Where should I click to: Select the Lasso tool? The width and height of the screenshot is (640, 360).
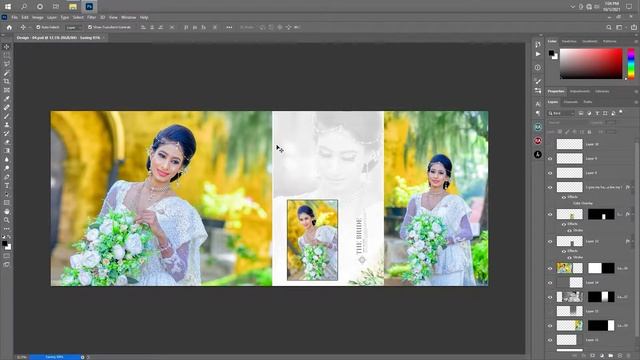[x=7, y=64]
